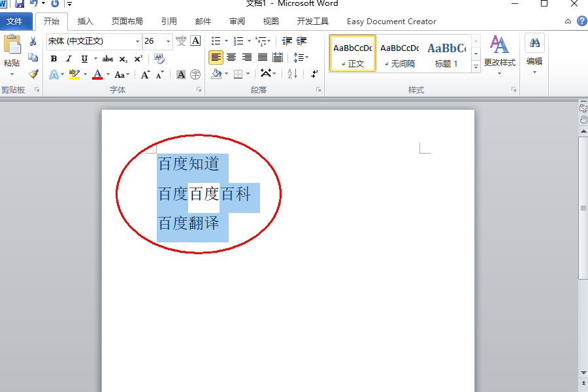Click the Asian Layout icon

coord(266,73)
